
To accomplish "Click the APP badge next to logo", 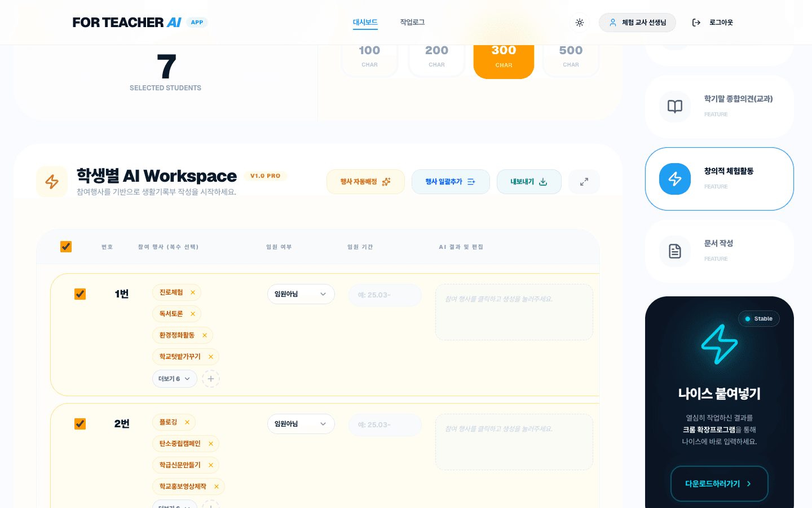I will (x=197, y=23).
